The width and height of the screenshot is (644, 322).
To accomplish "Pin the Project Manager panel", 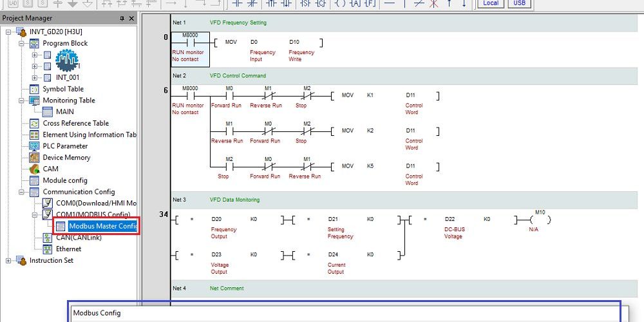I will (x=122, y=19).
